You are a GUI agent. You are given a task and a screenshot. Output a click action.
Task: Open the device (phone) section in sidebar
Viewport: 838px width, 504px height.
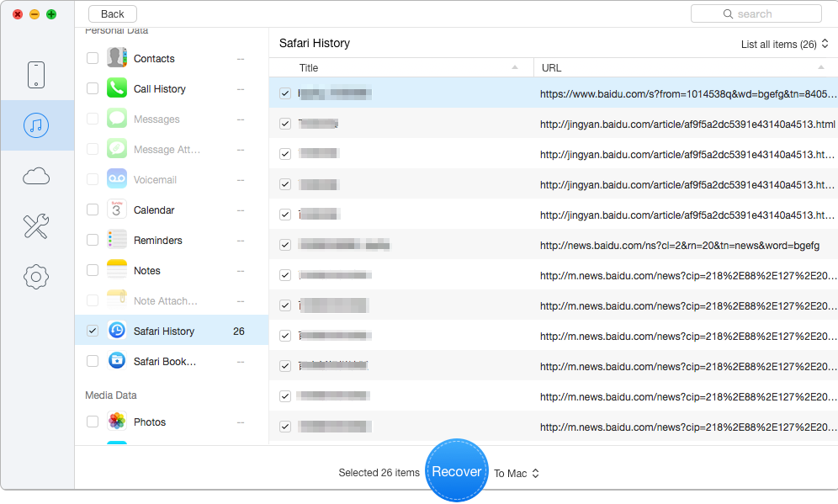[36, 74]
